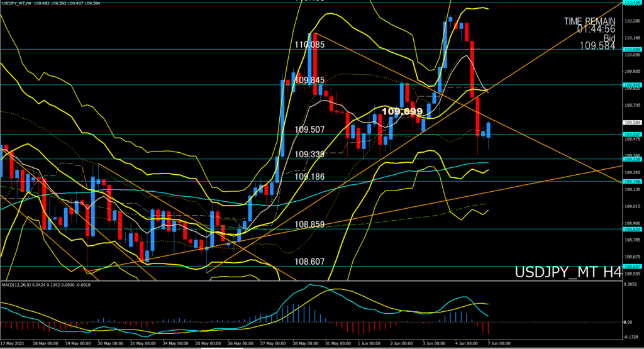Click the '17 May 2021' date label
Viewport: 644px width, 349px height.
[x=13, y=343]
